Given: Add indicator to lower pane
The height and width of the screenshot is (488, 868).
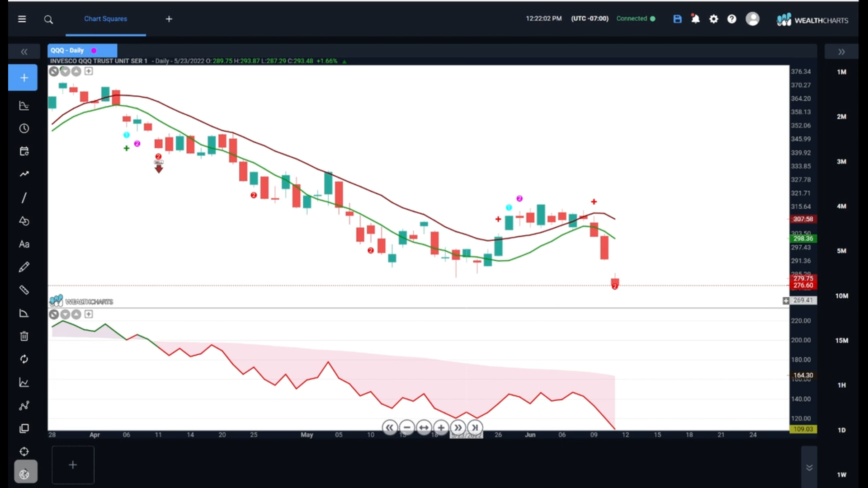Looking at the screenshot, I should pos(89,314).
